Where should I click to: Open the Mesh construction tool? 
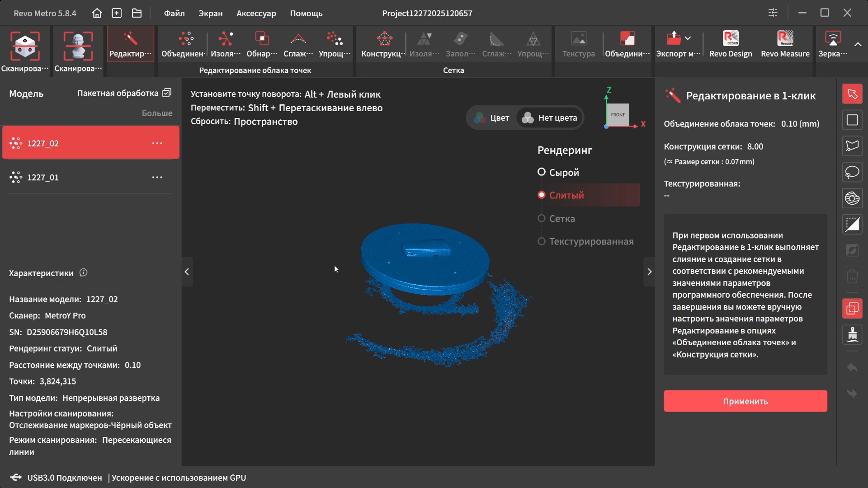coord(384,44)
